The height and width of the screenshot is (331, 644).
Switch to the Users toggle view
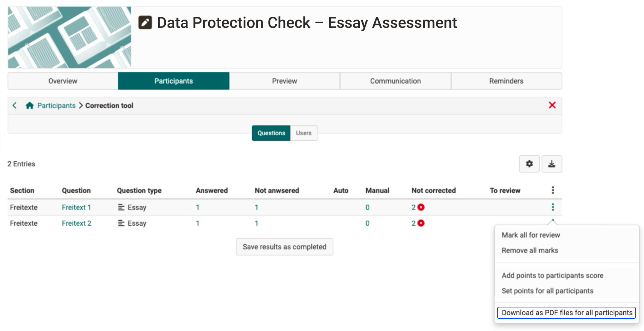(303, 133)
